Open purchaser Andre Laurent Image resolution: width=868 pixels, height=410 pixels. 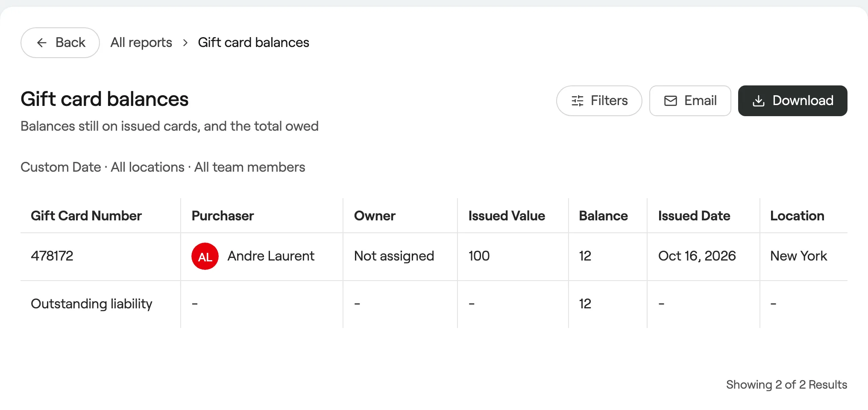271,256
